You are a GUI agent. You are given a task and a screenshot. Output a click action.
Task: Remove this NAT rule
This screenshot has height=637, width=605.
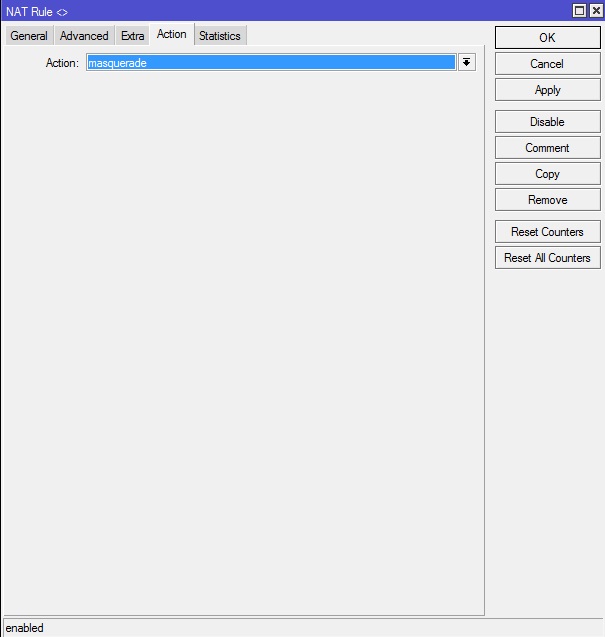(547, 200)
